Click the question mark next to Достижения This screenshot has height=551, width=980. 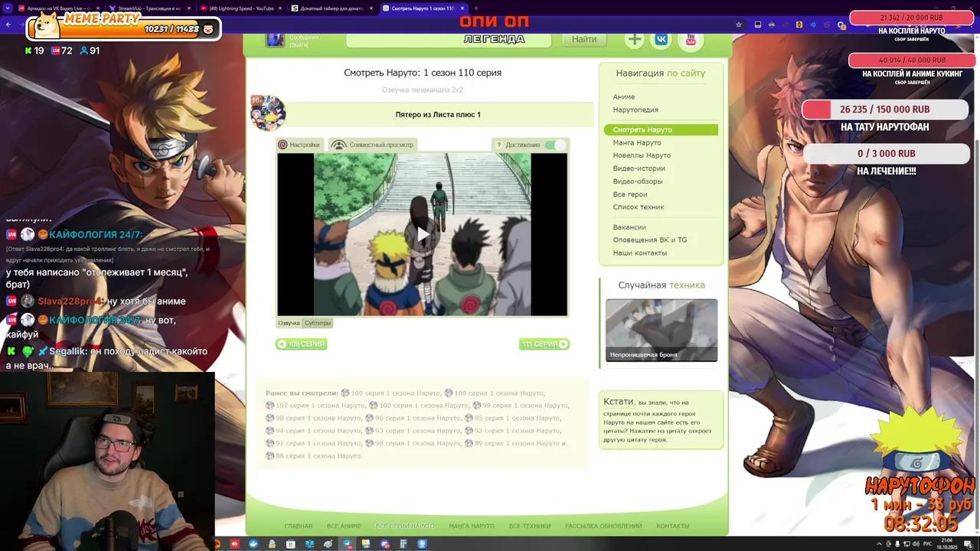(498, 145)
